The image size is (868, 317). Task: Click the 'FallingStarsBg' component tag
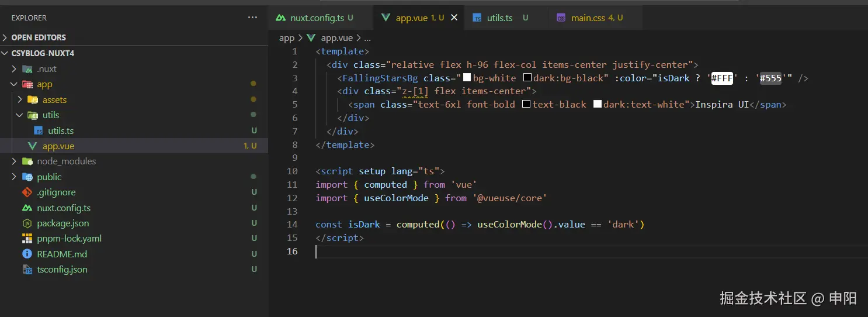pos(380,78)
